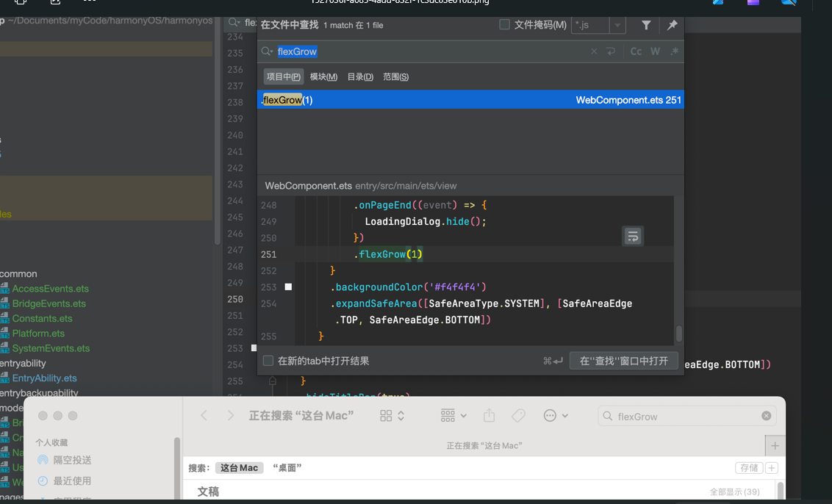Toggle match case (Cc) search option

point(636,51)
